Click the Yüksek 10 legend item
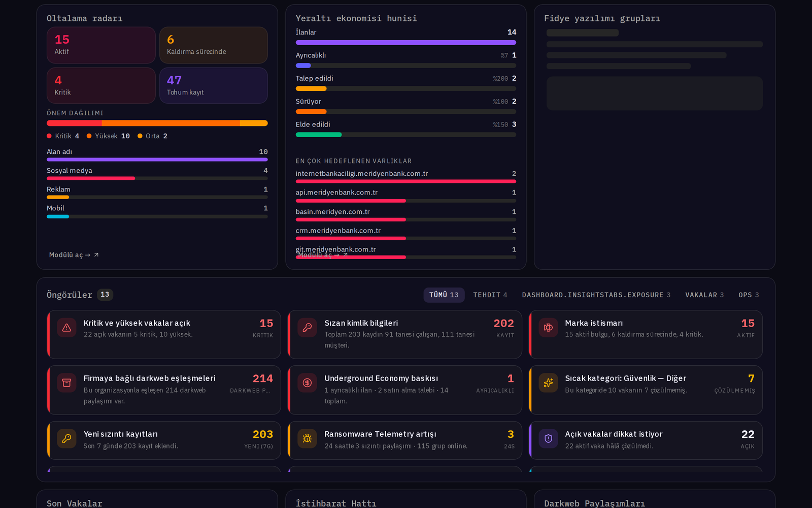Viewport: 812px width, 508px height. click(108, 136)
